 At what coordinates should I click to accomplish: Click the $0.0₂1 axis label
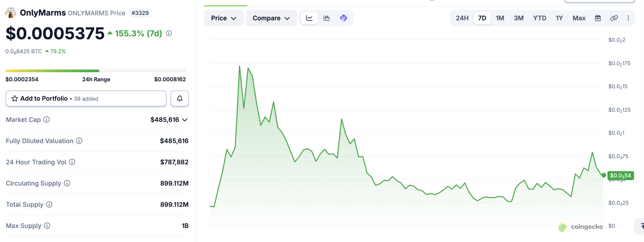616,133
